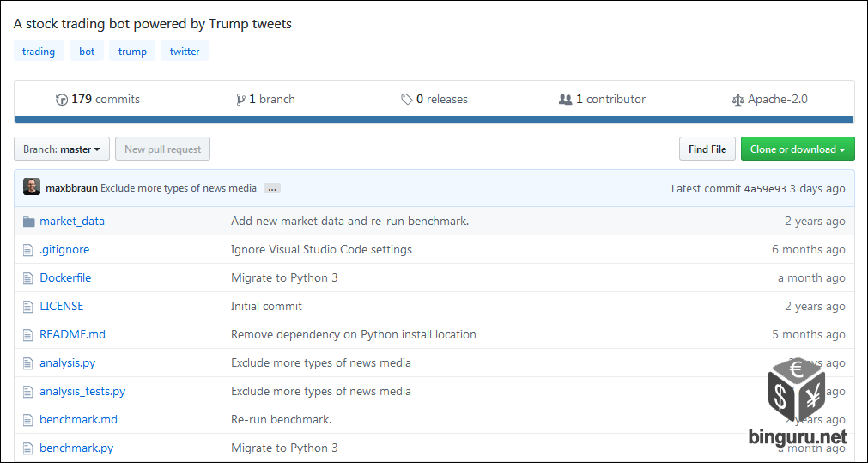Open the maxbbraun author link
This screenshot has width=868, height=463.
72,188
